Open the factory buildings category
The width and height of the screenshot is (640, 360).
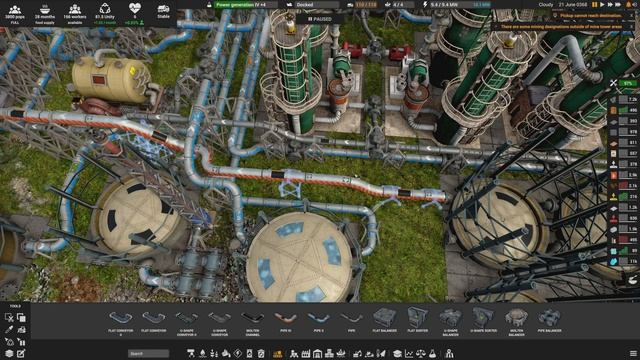(x=305, y=353)
